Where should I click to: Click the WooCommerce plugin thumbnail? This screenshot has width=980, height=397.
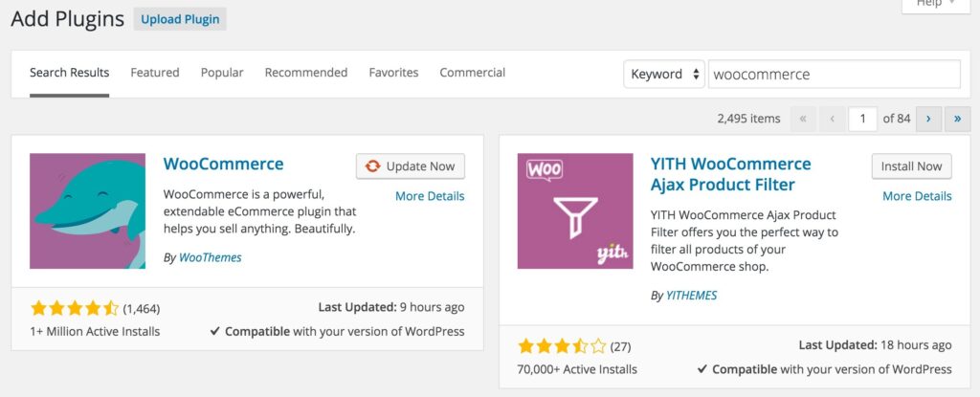coord(87,211)
